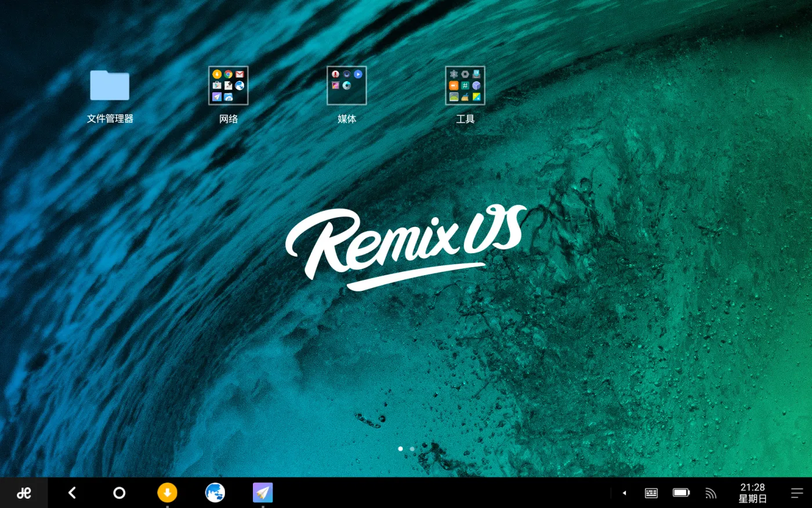Expand the hidden system tray arrow
This screenshot has width=812, height=508.
[x=624, y=493]
